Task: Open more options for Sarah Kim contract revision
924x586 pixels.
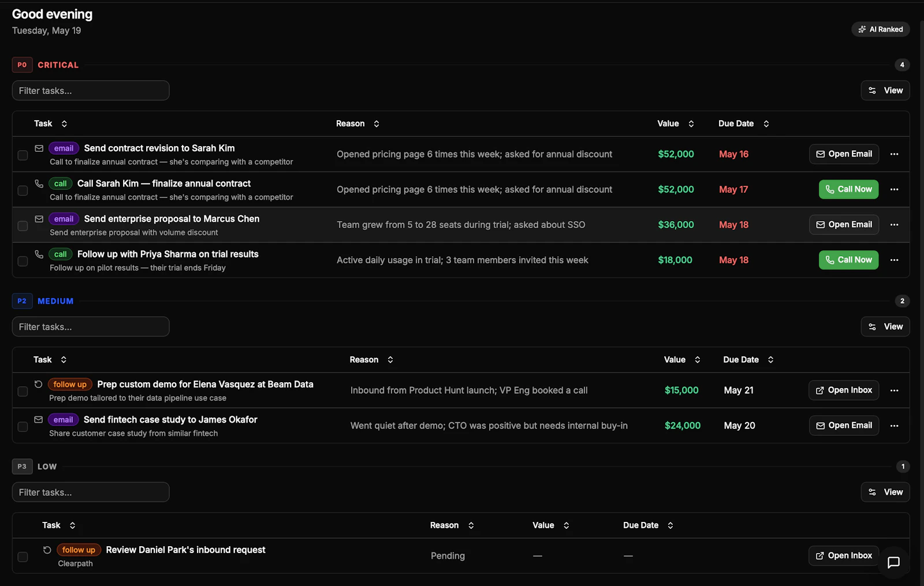Action: click(894, 154)
